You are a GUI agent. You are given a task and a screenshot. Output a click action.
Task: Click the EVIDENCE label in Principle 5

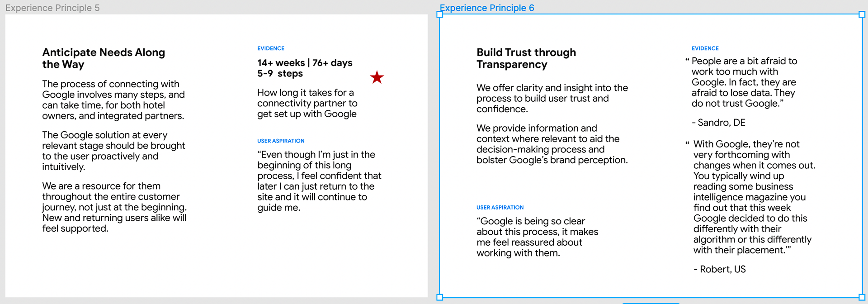pos(271,48)
